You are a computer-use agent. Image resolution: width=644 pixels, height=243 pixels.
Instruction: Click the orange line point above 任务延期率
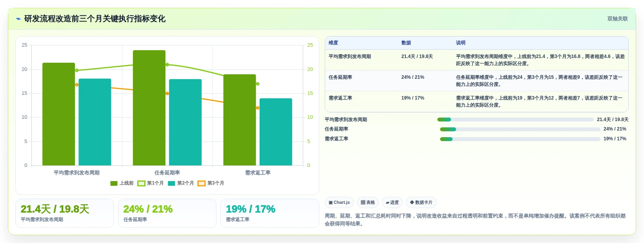pos(167,93)
